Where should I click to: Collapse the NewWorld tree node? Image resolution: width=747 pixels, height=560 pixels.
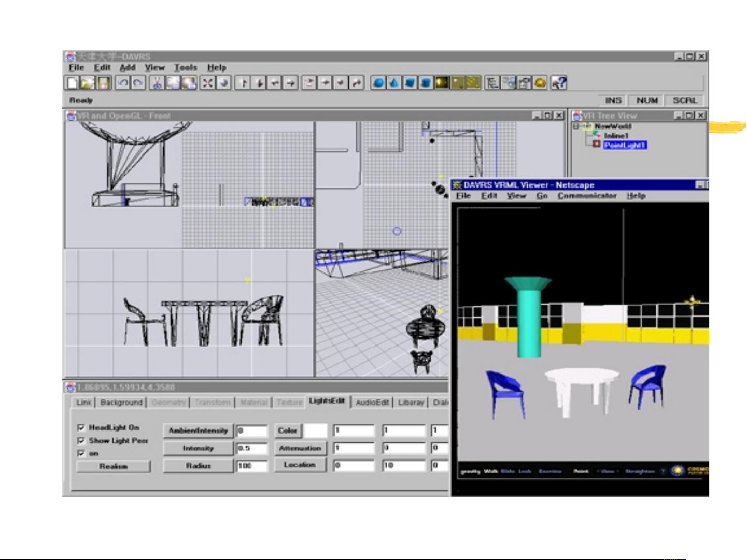pos(576,126)
